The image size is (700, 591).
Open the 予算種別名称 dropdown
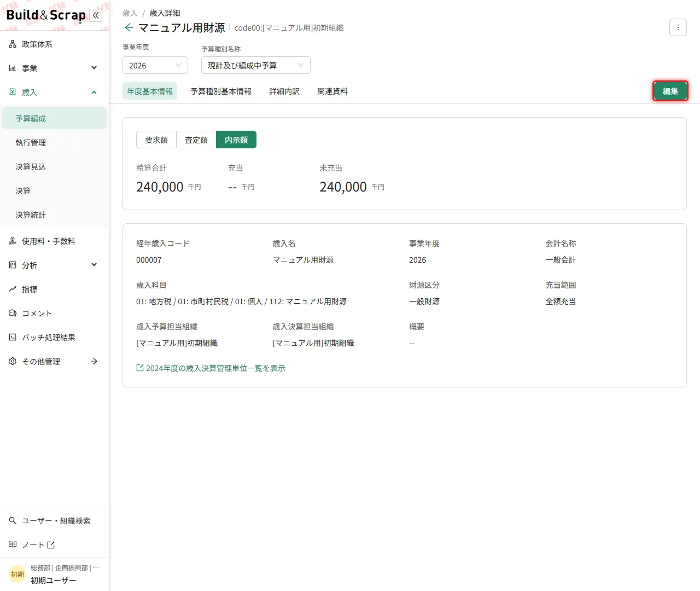pyautogui.click(x=256, y=65)
